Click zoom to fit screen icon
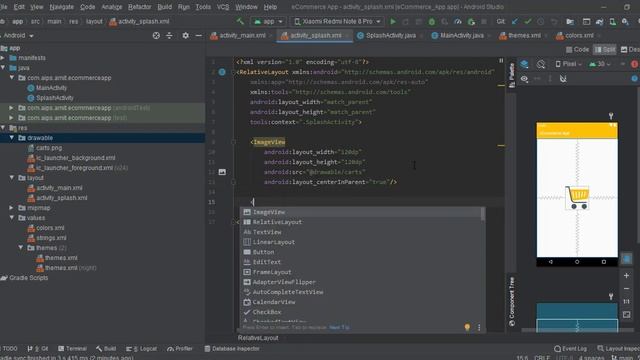 coord(626,315)
